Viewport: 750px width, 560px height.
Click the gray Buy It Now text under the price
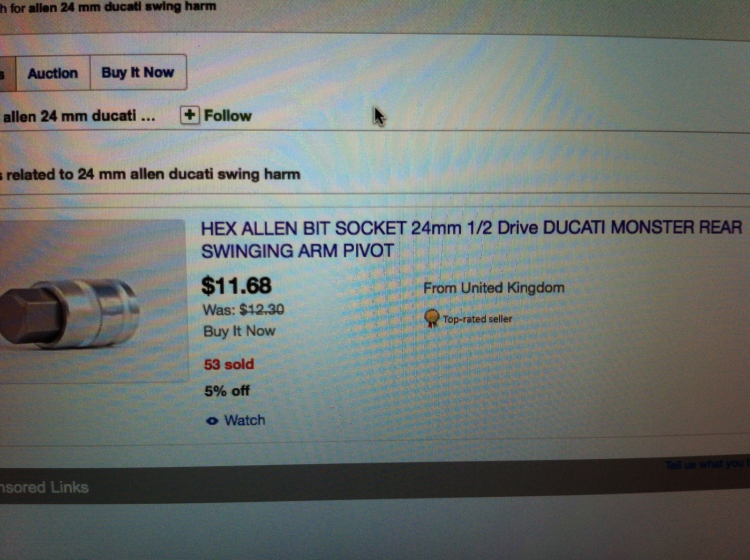[x=239, y=331]
